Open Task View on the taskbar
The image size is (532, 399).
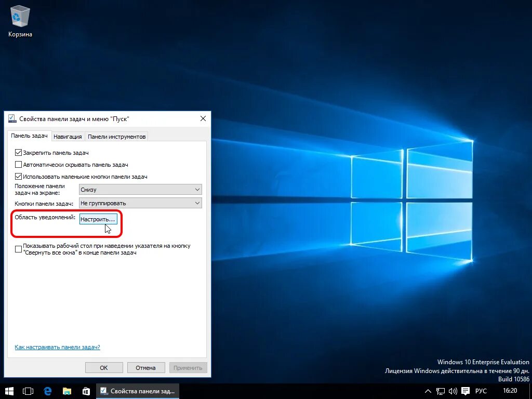(28, 391)
